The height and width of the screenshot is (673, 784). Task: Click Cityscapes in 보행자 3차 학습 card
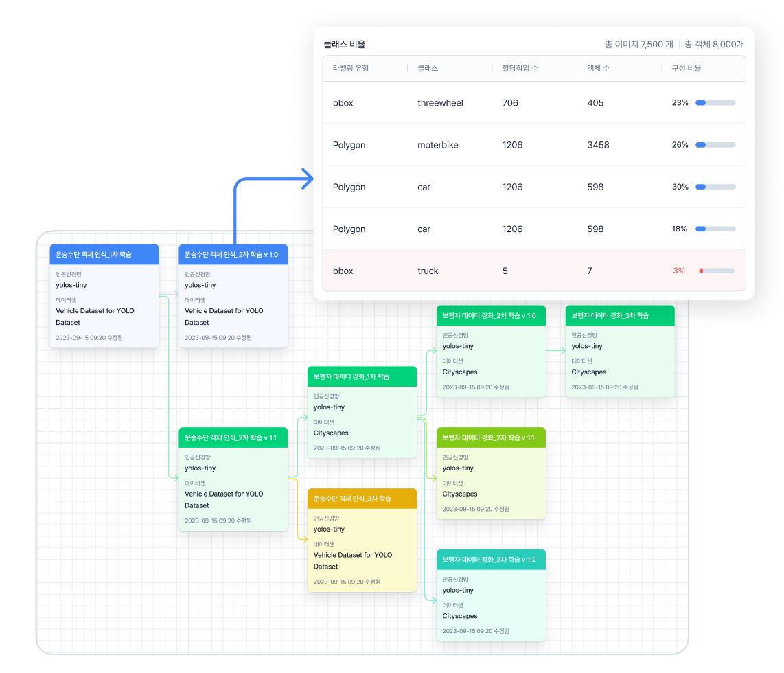(x=589, y=372)
